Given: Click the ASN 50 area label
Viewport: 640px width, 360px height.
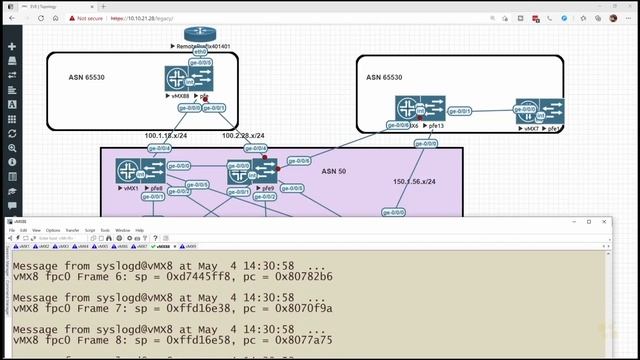Looking at the screenshot, I should click(x=333, y=171).
